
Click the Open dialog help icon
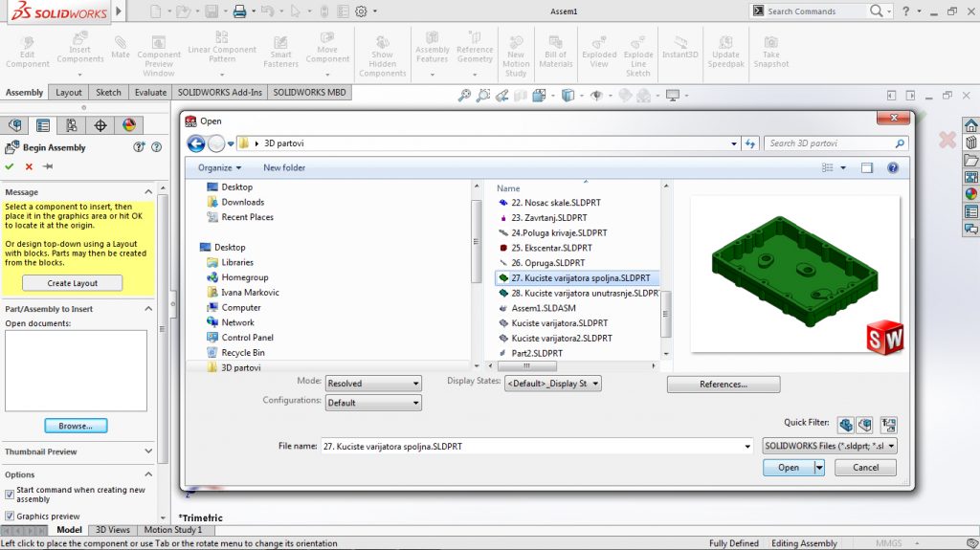893,167
